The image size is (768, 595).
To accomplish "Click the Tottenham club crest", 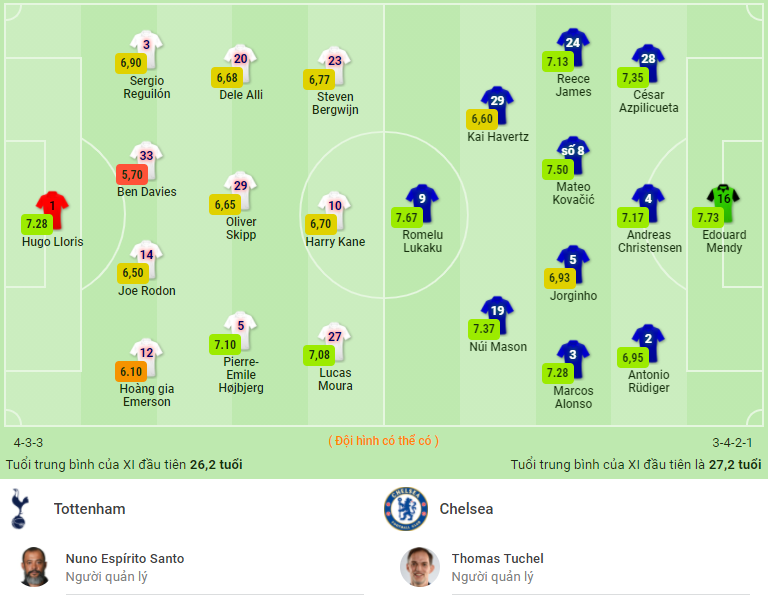I will [x=20, y=508].
